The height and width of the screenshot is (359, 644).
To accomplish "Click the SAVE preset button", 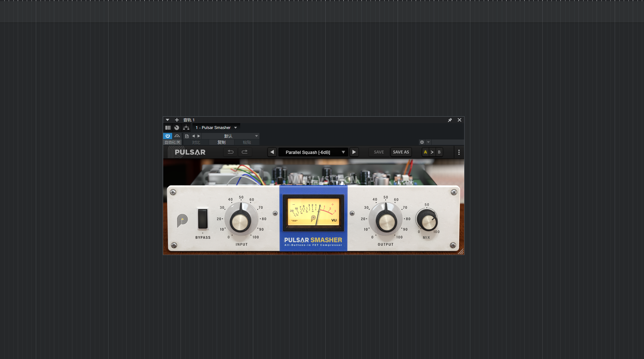I will (379, 152).
